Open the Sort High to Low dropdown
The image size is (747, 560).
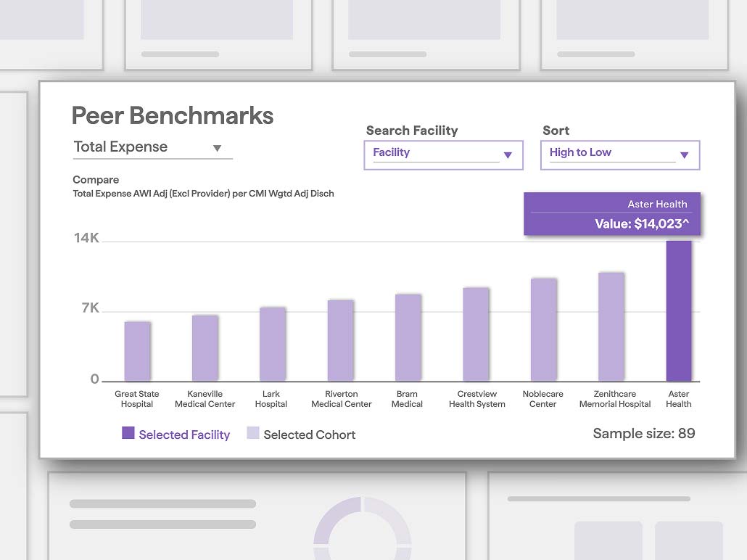click(x=620, y=155)
